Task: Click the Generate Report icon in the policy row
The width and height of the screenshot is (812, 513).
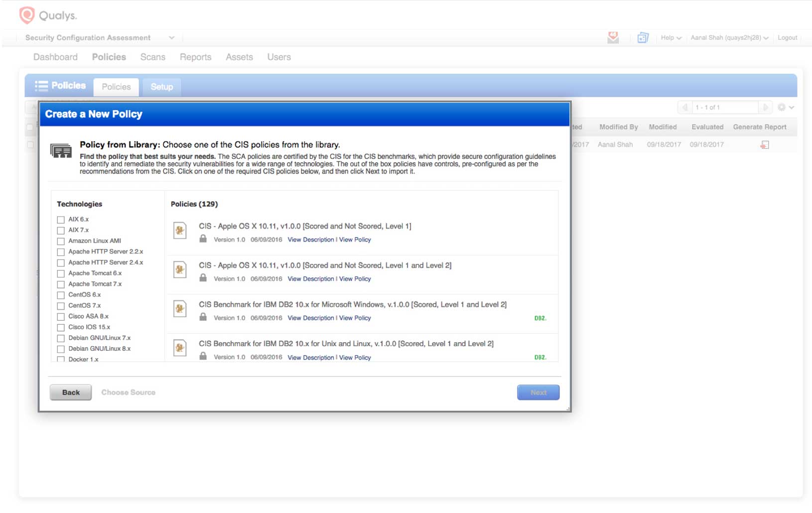Action: point(765,144)
